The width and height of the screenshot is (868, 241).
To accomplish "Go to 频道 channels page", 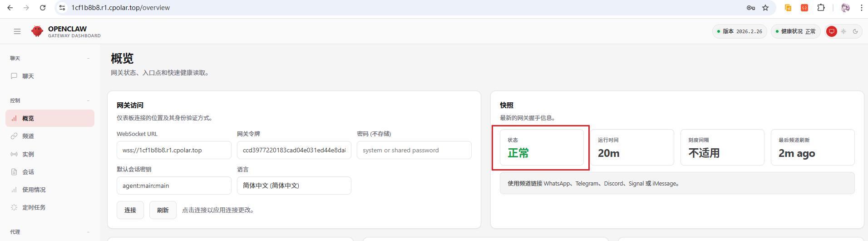I will point(28,136).
